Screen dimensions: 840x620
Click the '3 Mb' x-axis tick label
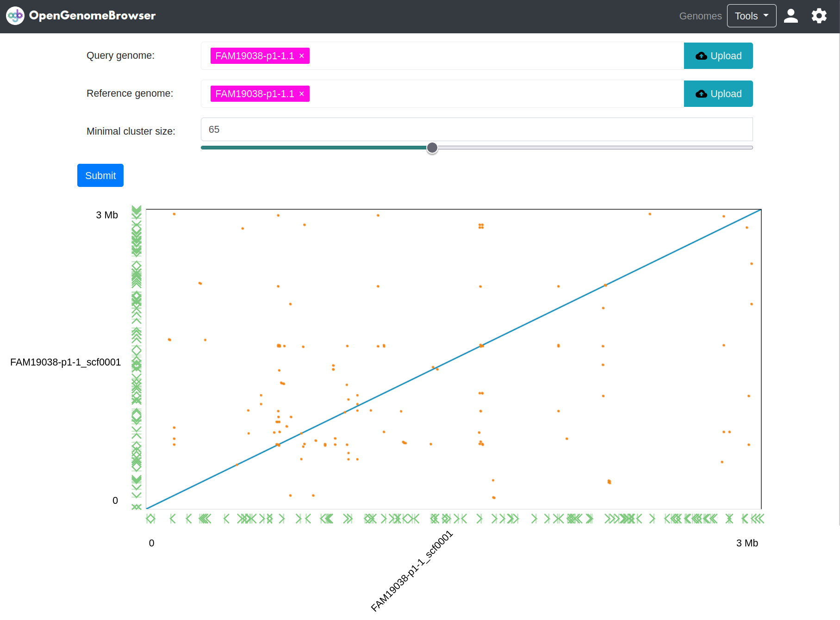(x=747, y=543)
